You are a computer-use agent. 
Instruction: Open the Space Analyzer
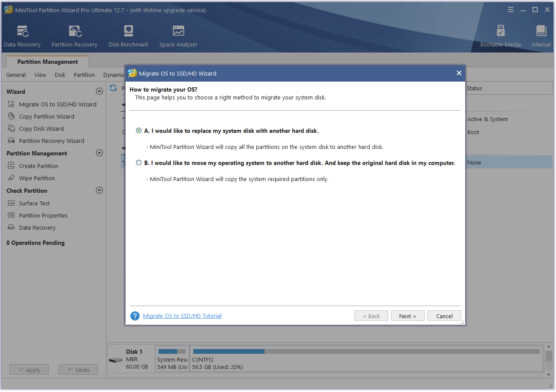click(178, 35)
